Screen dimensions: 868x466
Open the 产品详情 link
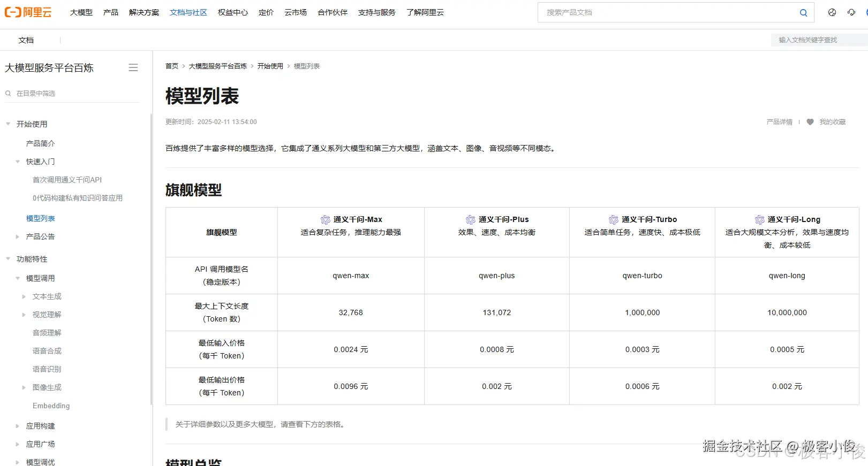click(780, 122)
